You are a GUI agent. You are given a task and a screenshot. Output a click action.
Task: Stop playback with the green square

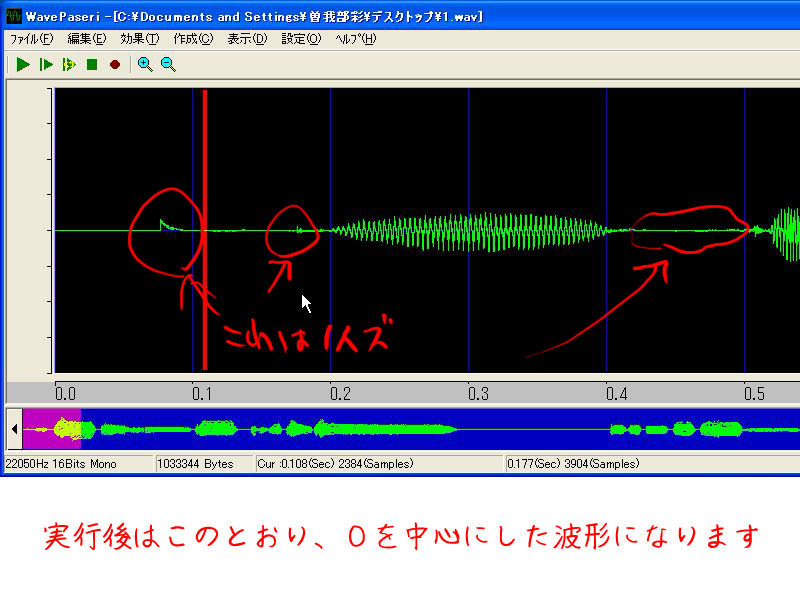(x=92, y=65)
